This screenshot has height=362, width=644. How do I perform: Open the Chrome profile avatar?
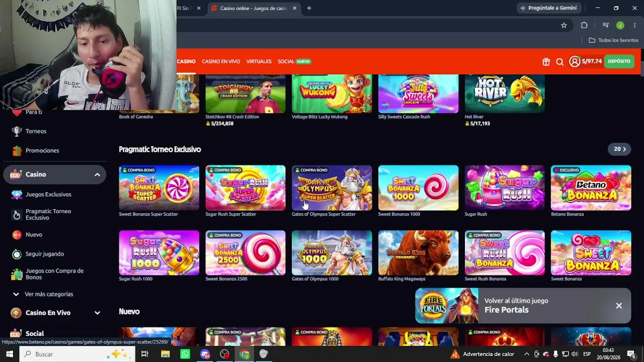(x=620, y=25)
